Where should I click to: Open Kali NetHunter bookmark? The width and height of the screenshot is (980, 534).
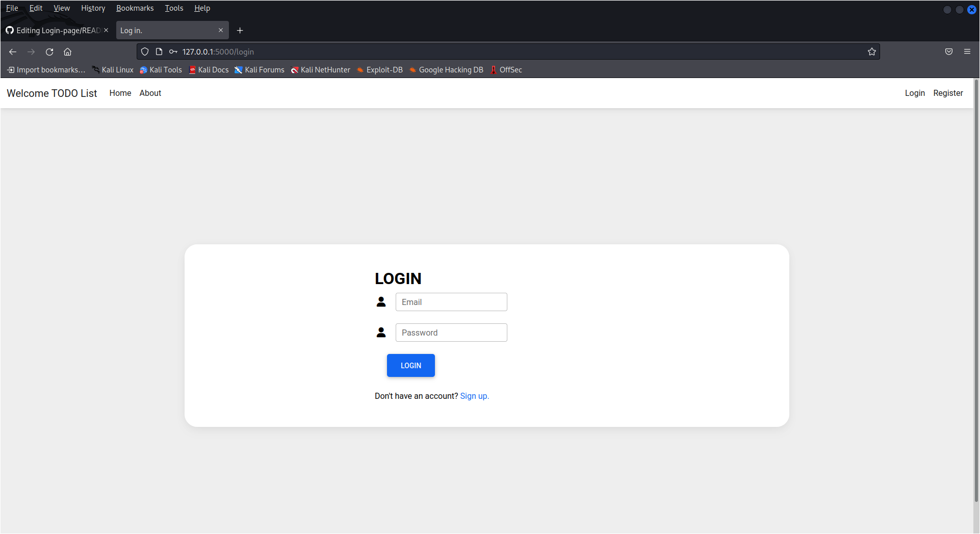point(321,70)
